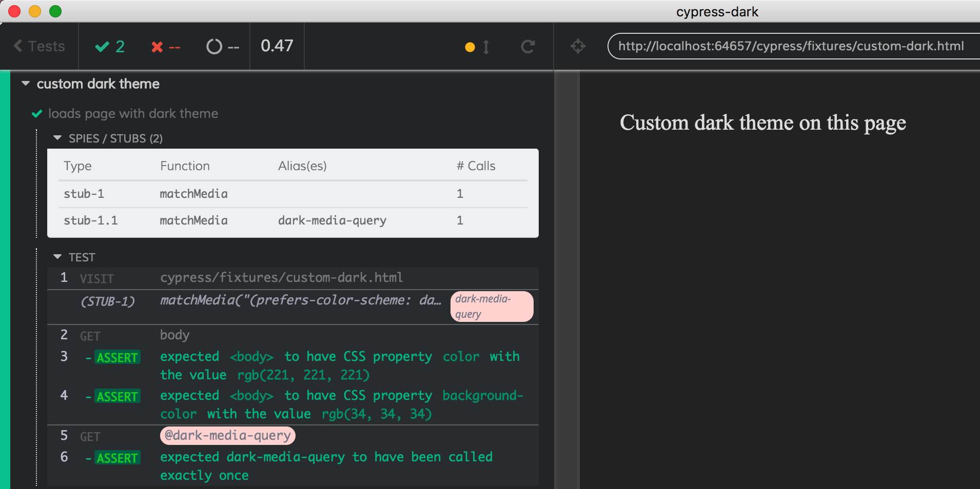Click the Custom dark theme page heading
The width and height of the screenshot is (980, 489).
coord(763,123)
